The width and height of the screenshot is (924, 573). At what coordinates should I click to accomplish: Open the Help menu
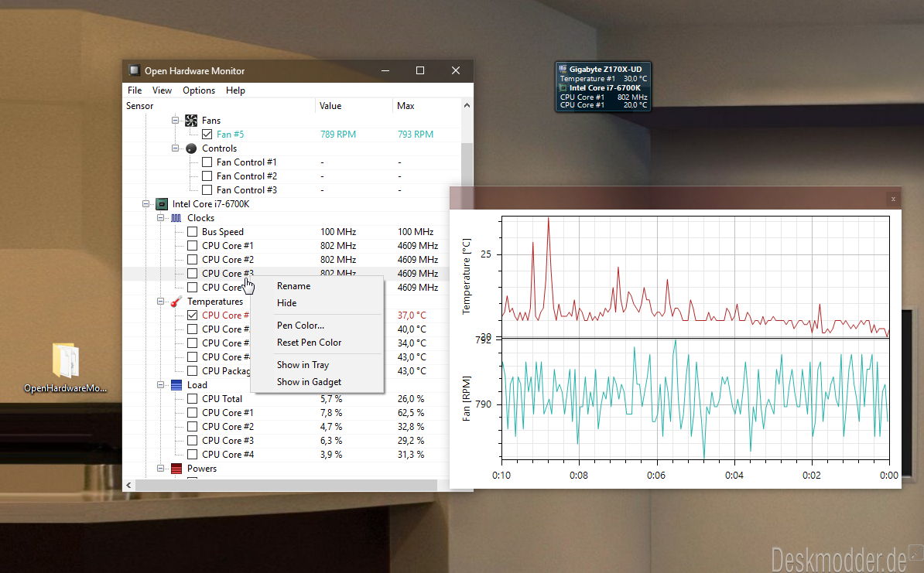point(235,90)
